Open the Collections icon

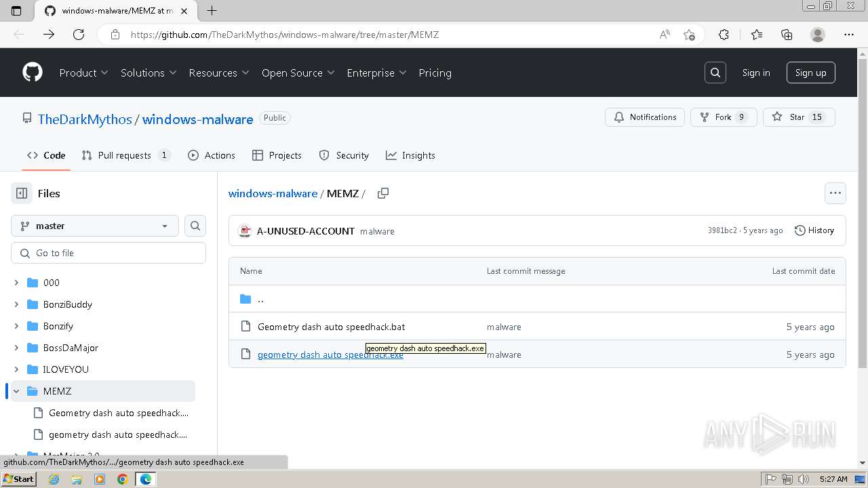click(x=787, y=35)
